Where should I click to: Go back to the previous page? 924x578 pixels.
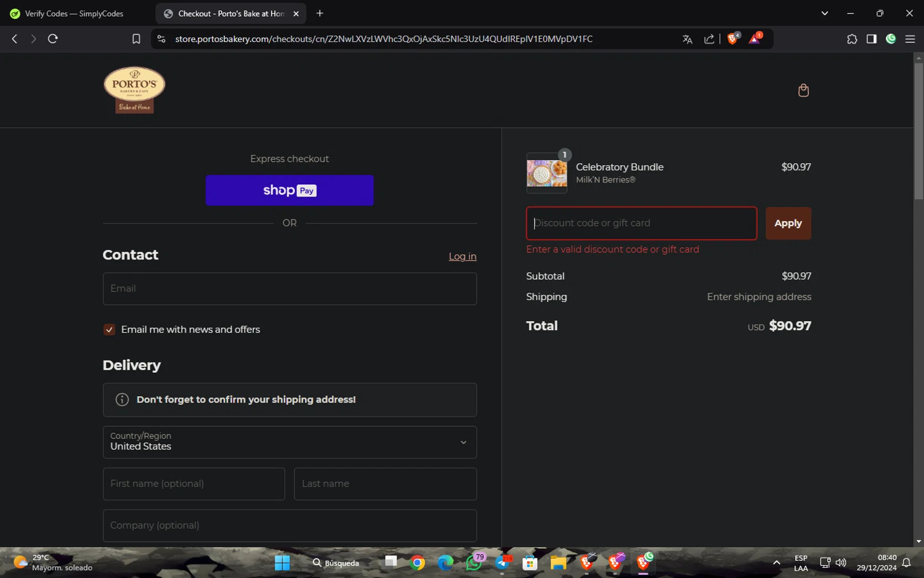click(x=15, y=39)
